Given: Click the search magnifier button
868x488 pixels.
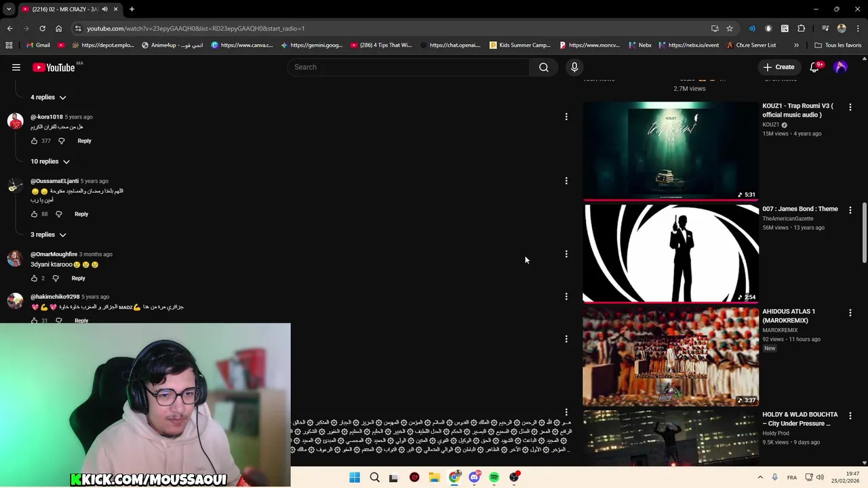Looking at the screenshot, I should click(544, 67).
